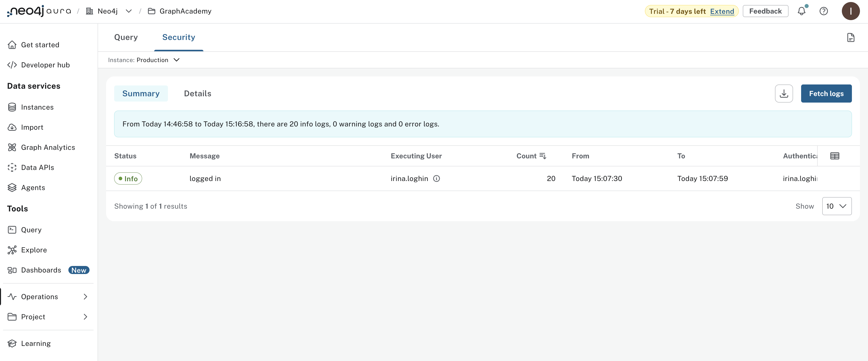Click the Extend trial link
The image size is (868, 361).
[x=722, y=11]
